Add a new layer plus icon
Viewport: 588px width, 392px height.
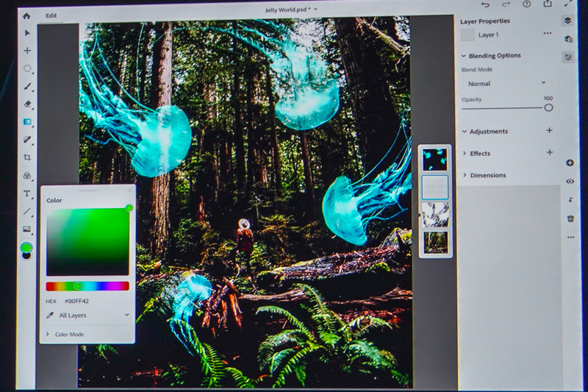(570, 163)
